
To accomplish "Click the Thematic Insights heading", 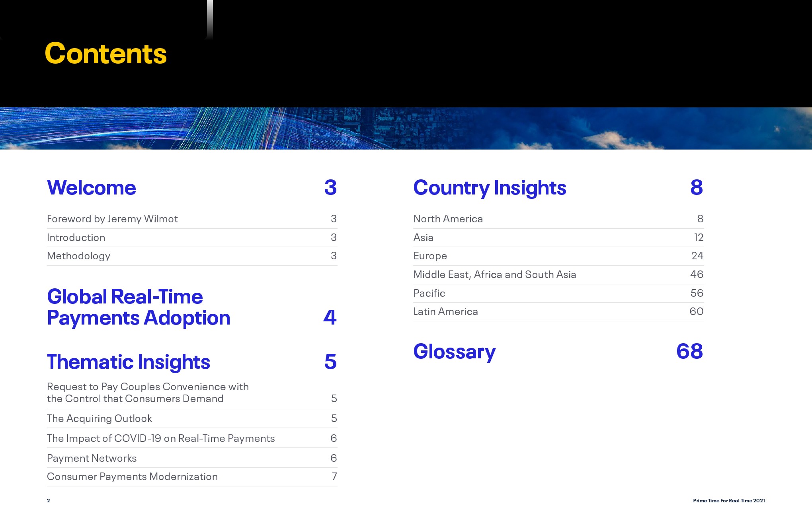I will 128,362.
